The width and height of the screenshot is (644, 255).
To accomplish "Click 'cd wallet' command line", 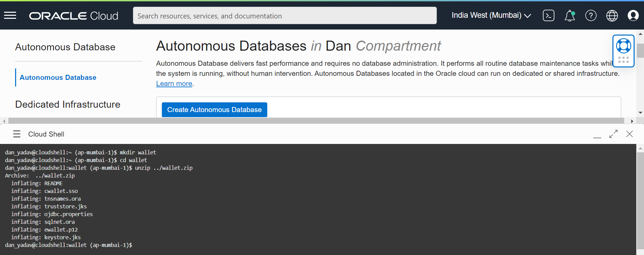I will click(76, 160).
